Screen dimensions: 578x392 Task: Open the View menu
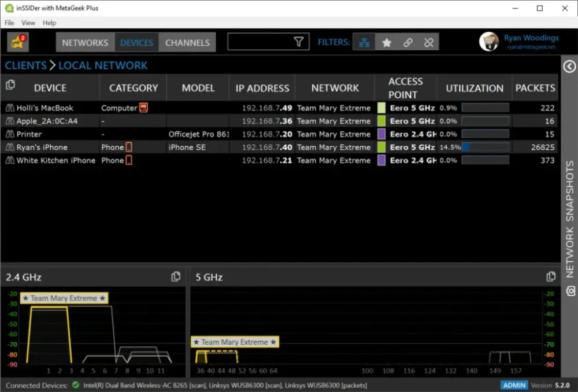[x=28, y=23]
